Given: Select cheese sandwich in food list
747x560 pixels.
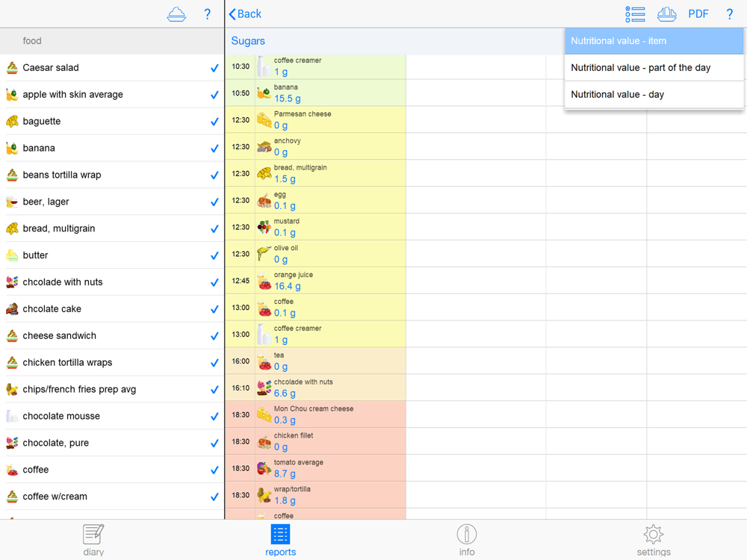Looking at the screenshot, I should [112, 336].
